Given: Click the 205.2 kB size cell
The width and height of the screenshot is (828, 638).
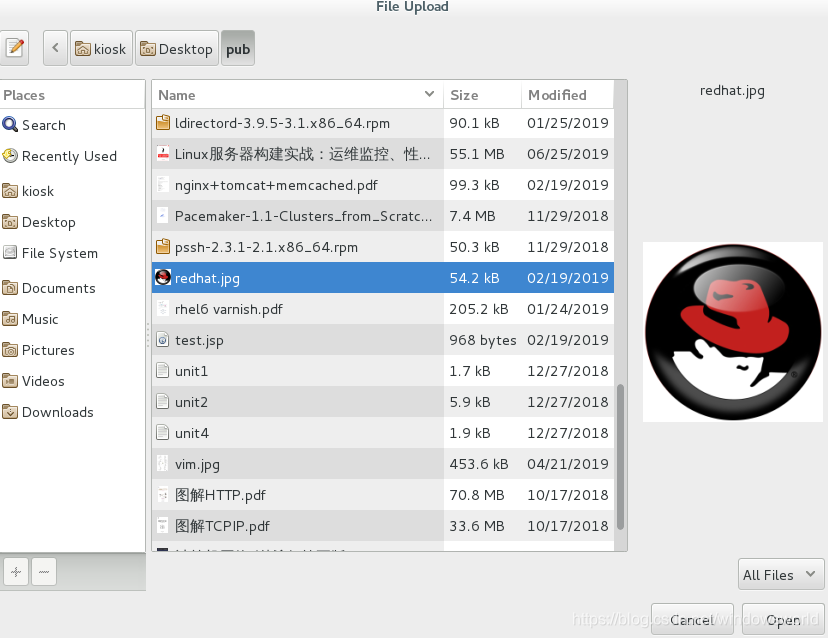Looking at the screenshot, I should pos(478,309).
